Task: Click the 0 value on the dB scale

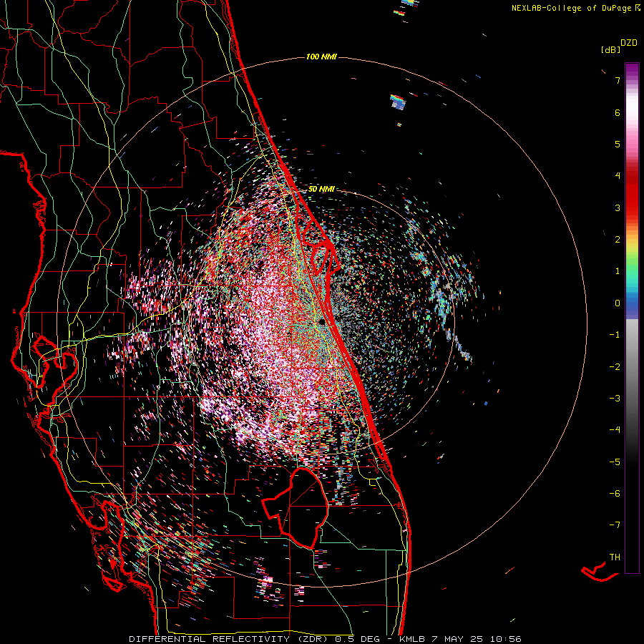Action: click(x=618, y=303)
